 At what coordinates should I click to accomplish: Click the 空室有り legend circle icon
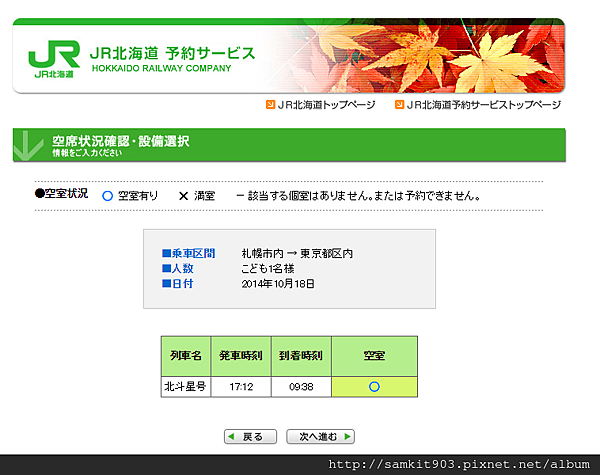pos(108,196)
